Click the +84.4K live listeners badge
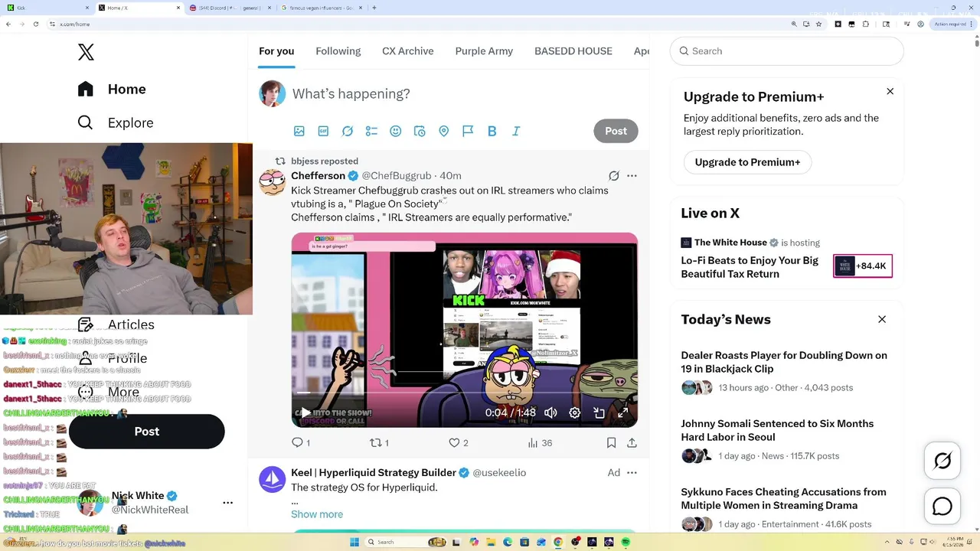The height and width of the screenshot is (551, 980). [863, 266]
